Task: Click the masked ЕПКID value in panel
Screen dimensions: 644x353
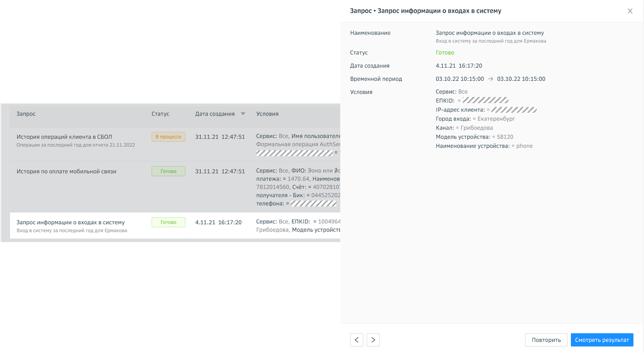Action: tap(485, 100)
